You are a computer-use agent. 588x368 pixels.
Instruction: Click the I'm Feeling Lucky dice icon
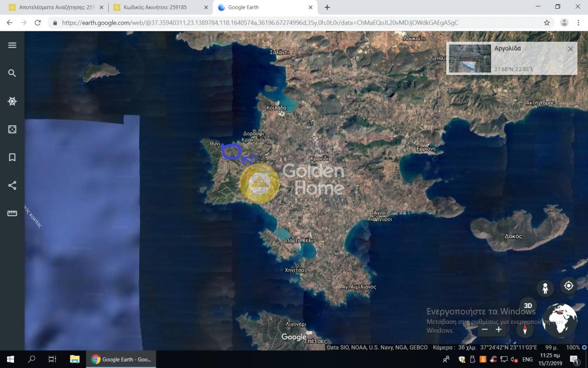12,129
